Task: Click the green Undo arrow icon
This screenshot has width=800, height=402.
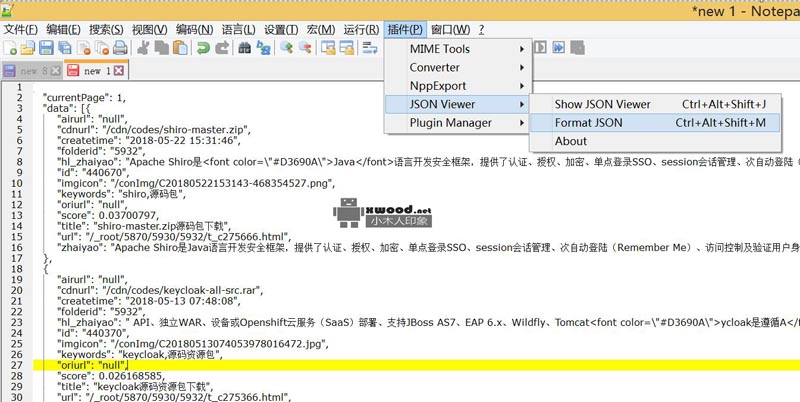Action: click(x=204, y=48)
